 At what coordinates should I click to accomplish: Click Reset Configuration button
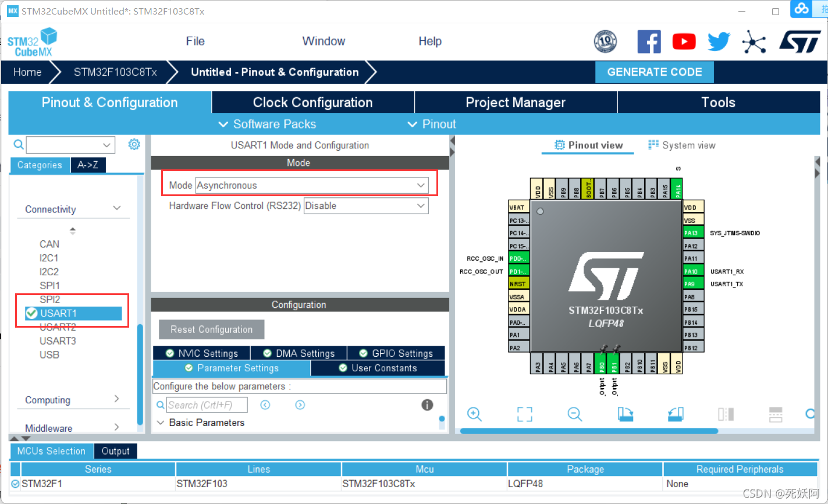[212, 329]
